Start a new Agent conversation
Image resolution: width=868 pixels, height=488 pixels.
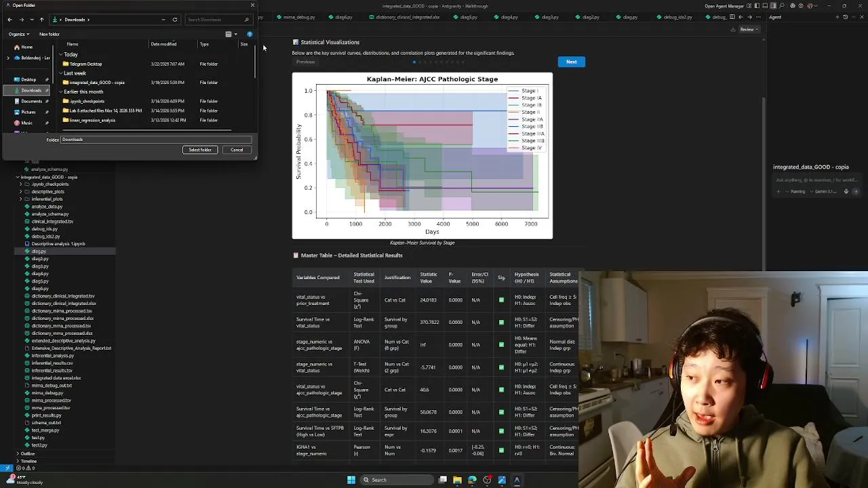[837, 17]
